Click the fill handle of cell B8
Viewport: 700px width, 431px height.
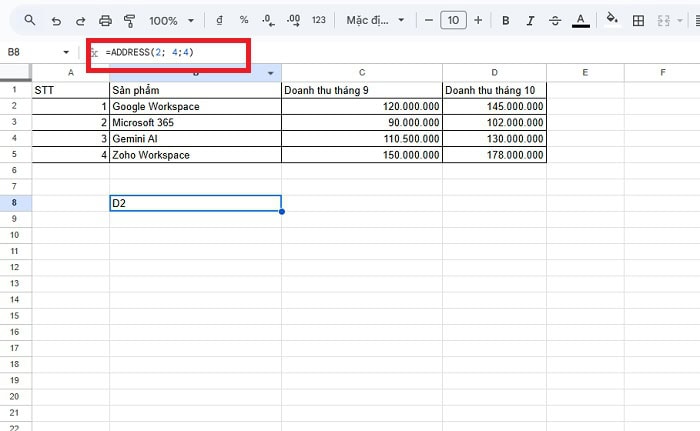[282, 211]
